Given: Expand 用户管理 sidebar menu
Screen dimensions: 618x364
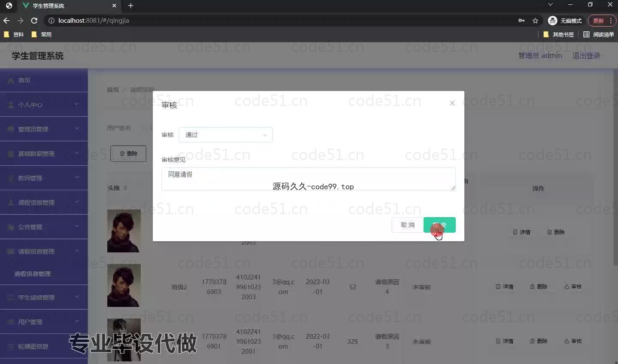Looking at the screenshot, I should [44, 322].
